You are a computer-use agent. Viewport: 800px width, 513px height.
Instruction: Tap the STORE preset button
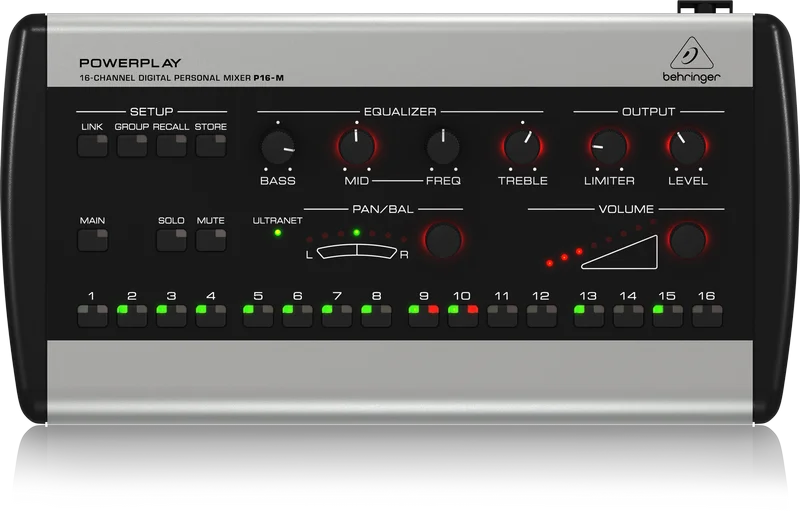(x=211, y=145)
